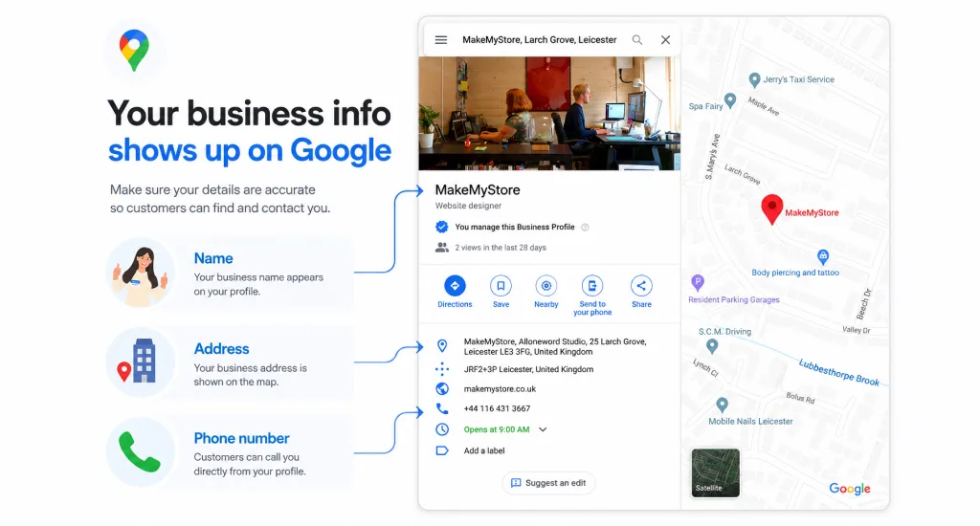
Task: Click 'Lubbesthorpe Brook' label on map
Action: coord(839,372)
